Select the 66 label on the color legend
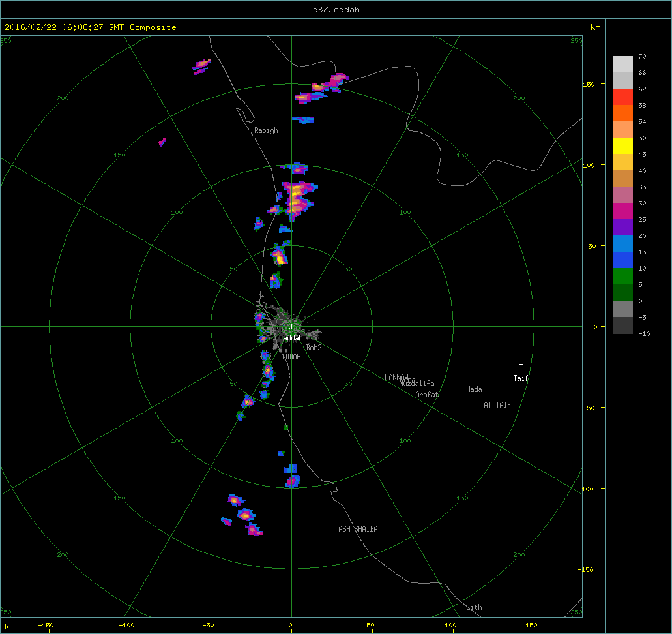Screen dimensions: 672x634 click(x=642, y=72)
